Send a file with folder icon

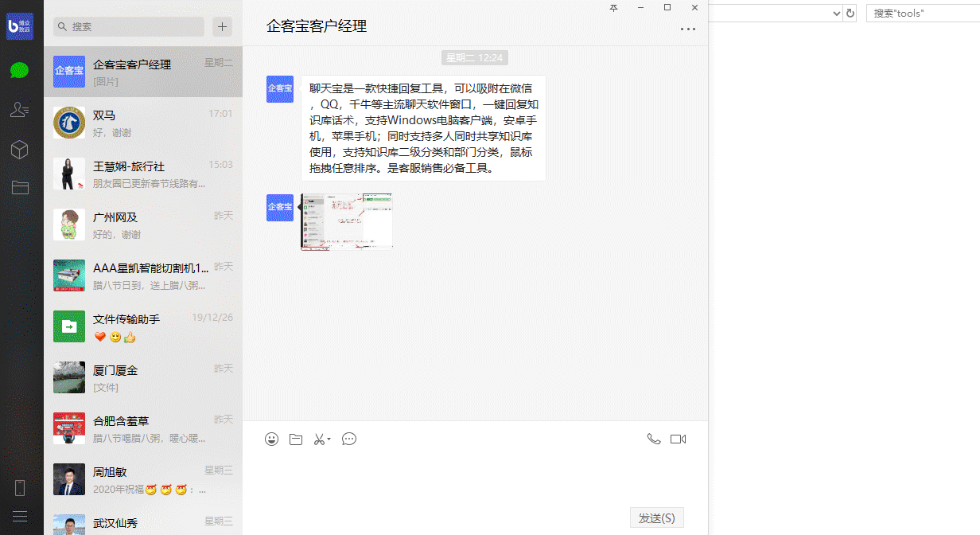[296, 439]
